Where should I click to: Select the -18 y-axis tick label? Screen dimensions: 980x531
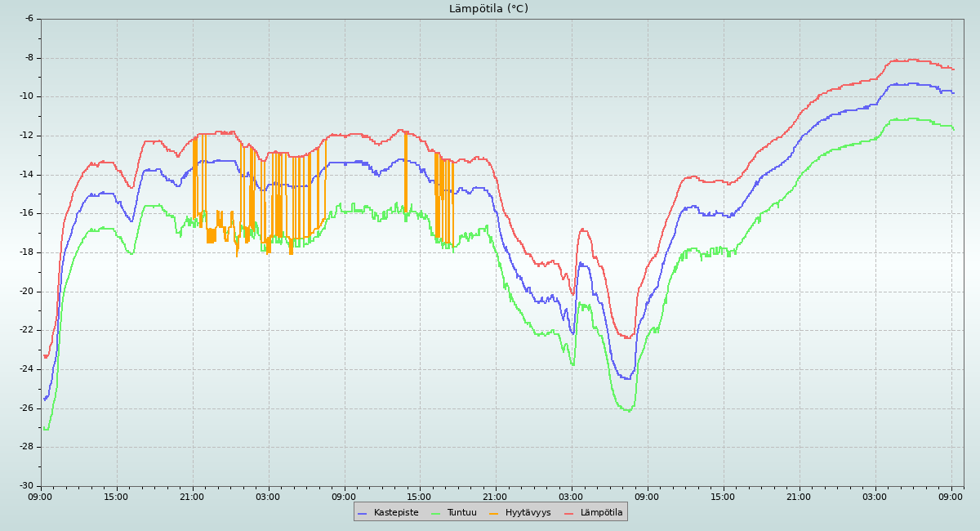pos(25,252)
